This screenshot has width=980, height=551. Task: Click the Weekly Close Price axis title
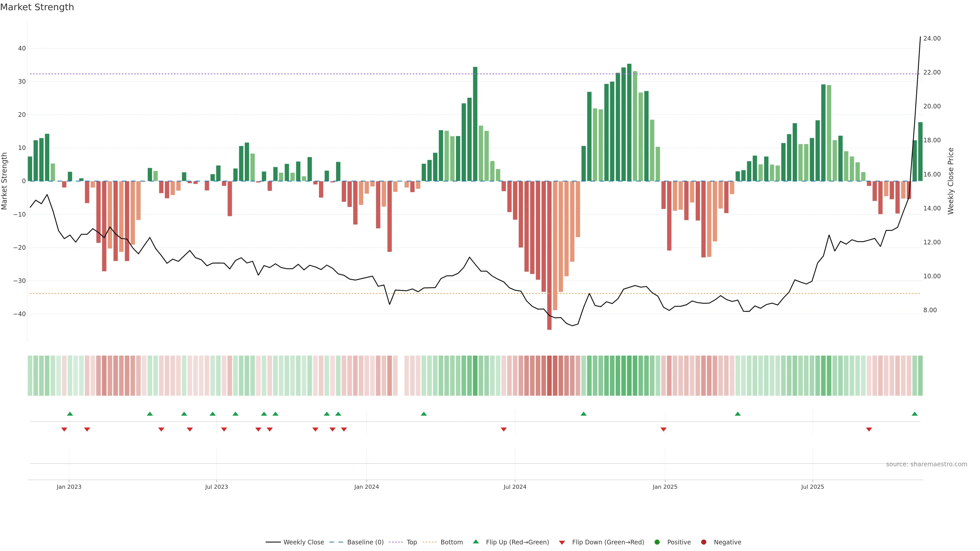[951, 181]
